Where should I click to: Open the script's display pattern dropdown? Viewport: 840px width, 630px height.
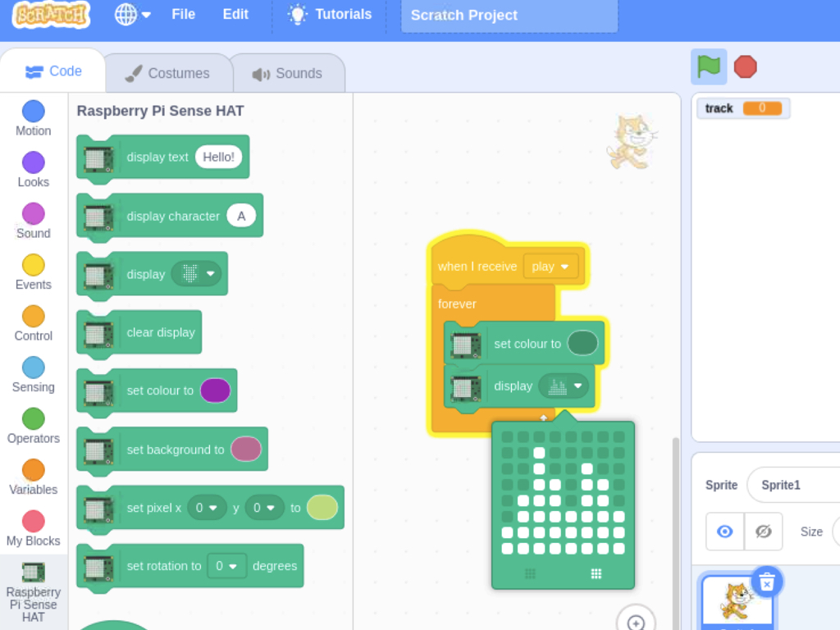[564, 386]
